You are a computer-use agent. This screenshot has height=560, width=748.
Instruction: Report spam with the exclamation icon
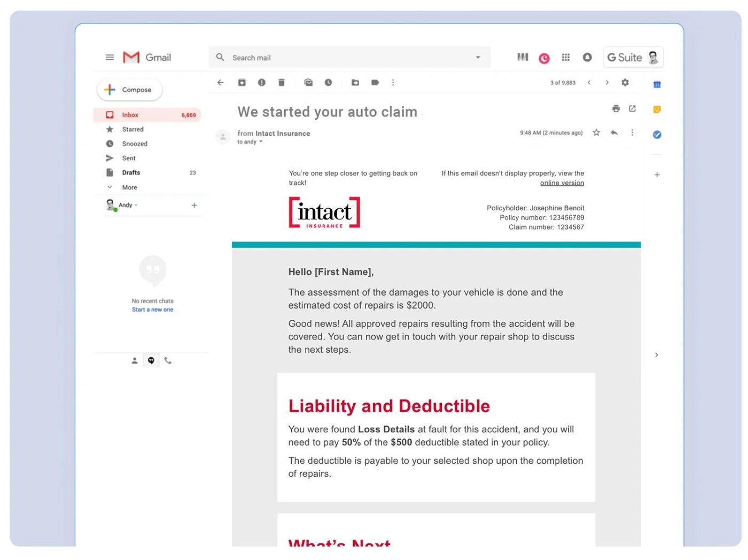(261, 82)
